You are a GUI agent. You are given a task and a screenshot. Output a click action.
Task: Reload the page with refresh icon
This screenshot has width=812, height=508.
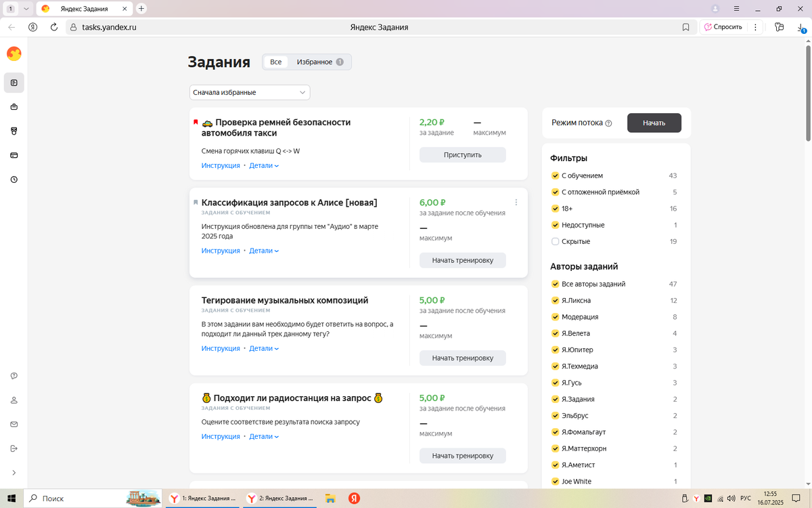point(54,27)
